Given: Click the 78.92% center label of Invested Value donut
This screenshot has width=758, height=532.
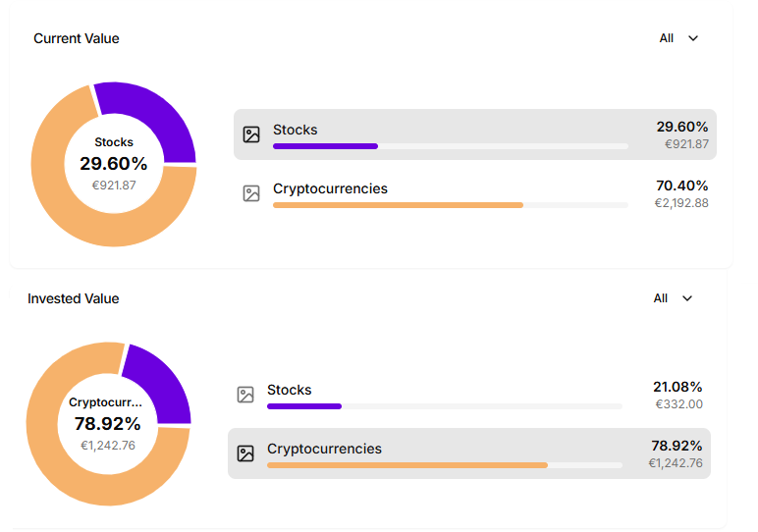Looking at the screenshot, I should pos(108,424).
